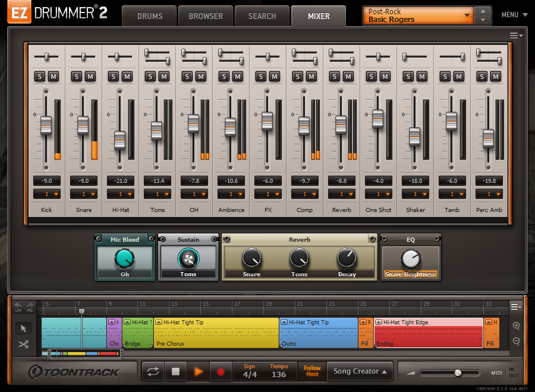
Task: Open Snare channel output dropdown
Action: [x=84, y=194]
